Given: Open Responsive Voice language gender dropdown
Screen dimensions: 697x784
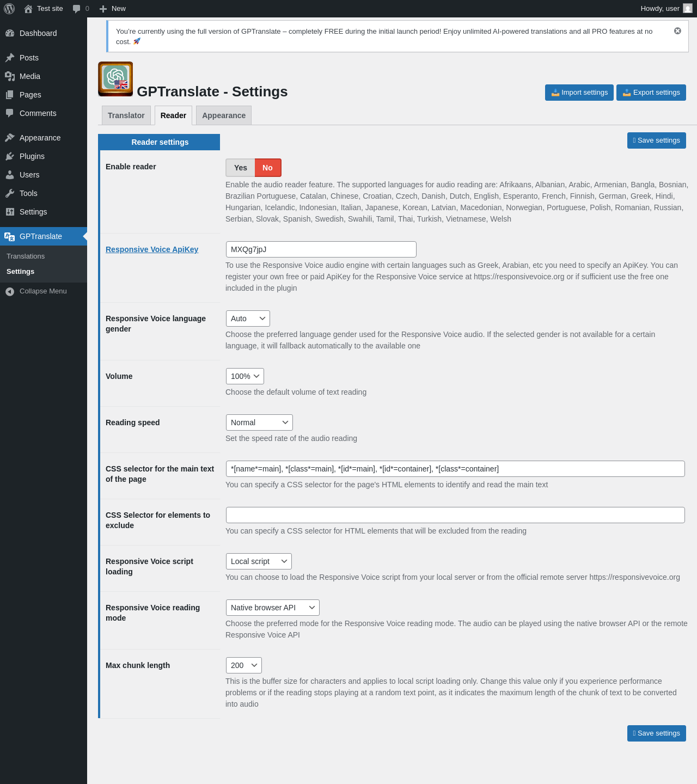Looking at the screenshot, I should click(248, 318).
